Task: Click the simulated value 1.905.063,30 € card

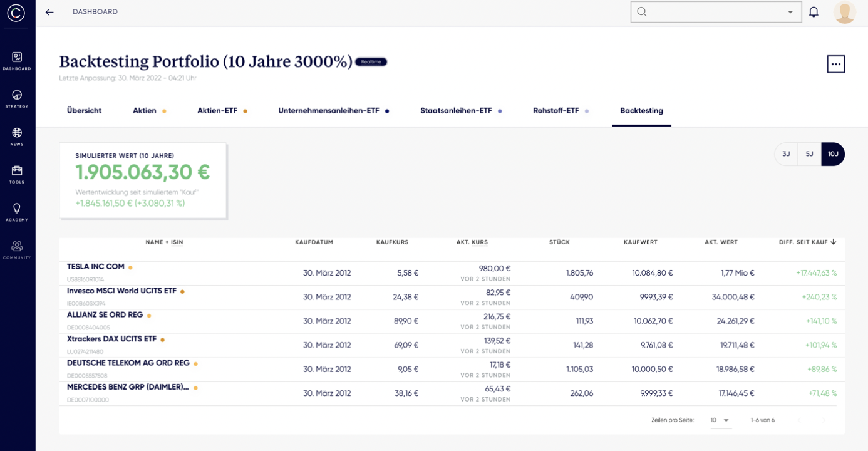Action: pyautogui.click(x=143, y=180)
